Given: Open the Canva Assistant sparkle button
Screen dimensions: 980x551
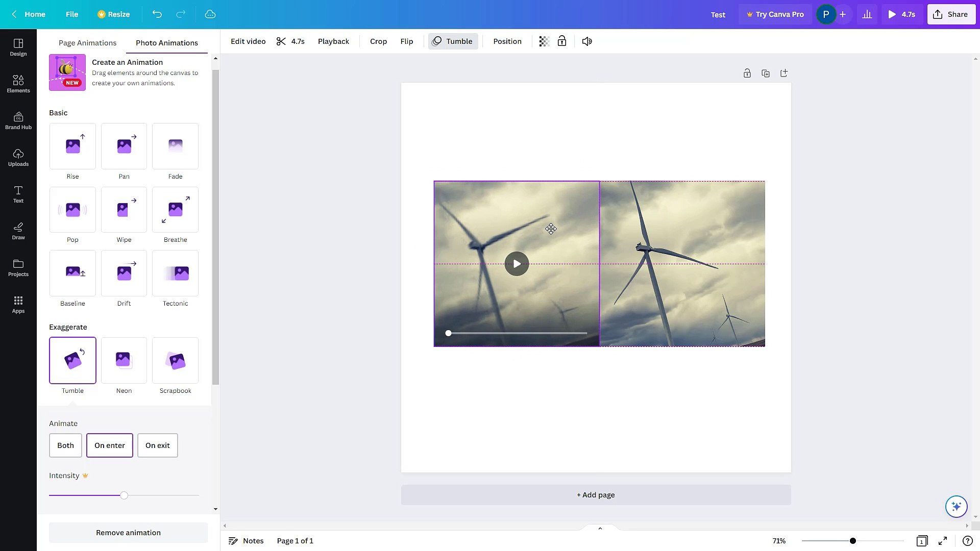Looking at the screenshot, I should (x=957, y=506).
